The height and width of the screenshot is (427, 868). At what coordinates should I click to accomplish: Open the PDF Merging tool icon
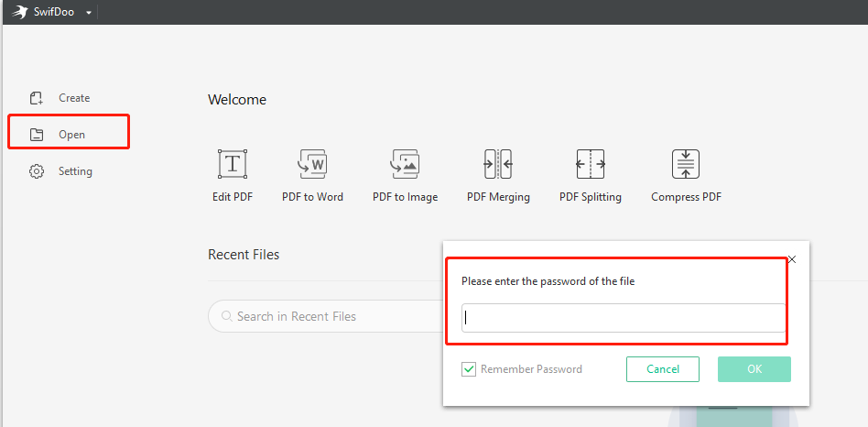pyautogui.click(x=498, y=164)
